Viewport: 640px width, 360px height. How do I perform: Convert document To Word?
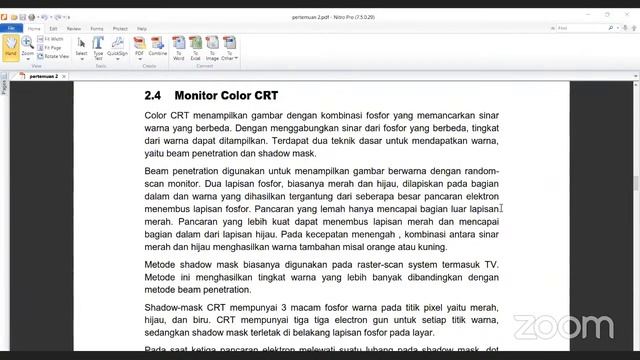[x=178, y=48]
